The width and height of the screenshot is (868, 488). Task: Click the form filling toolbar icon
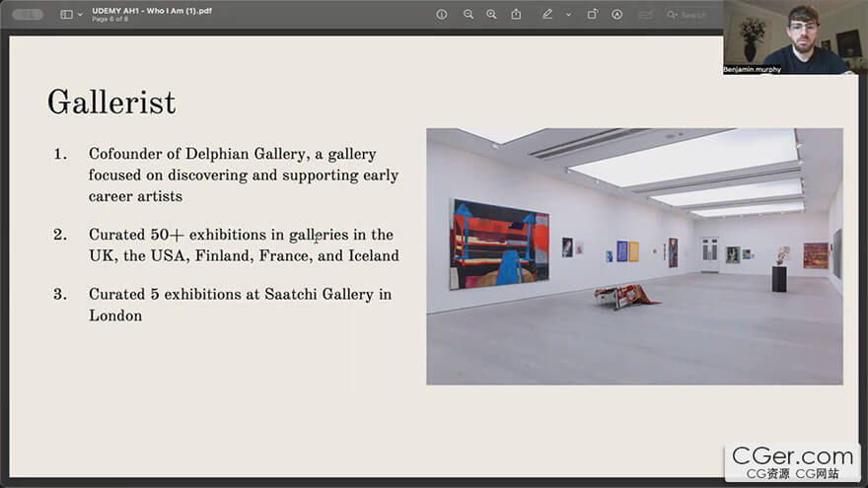(645, 15)
